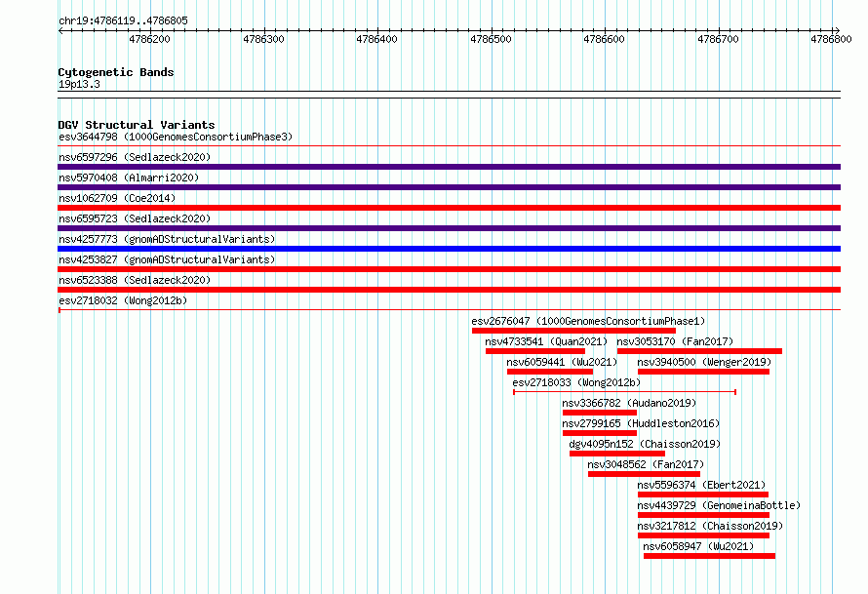Open esv2718032 (Wong2012b) variant label
Screen dimensions: 868x594
[x=123, y=300]
